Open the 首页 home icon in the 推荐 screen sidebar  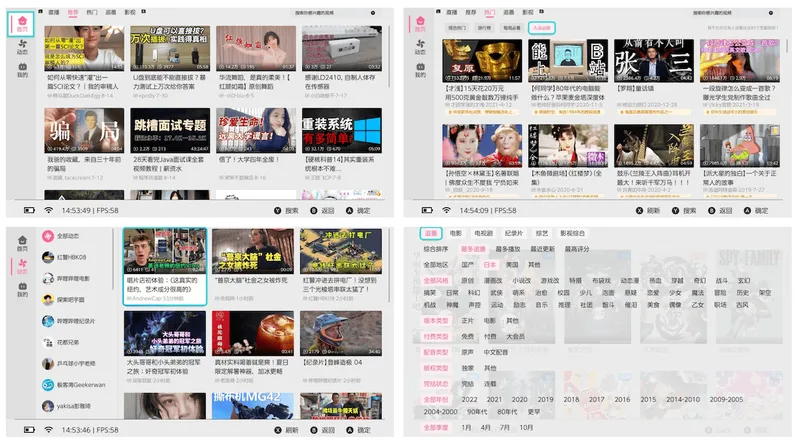click(x=22, y=21)
